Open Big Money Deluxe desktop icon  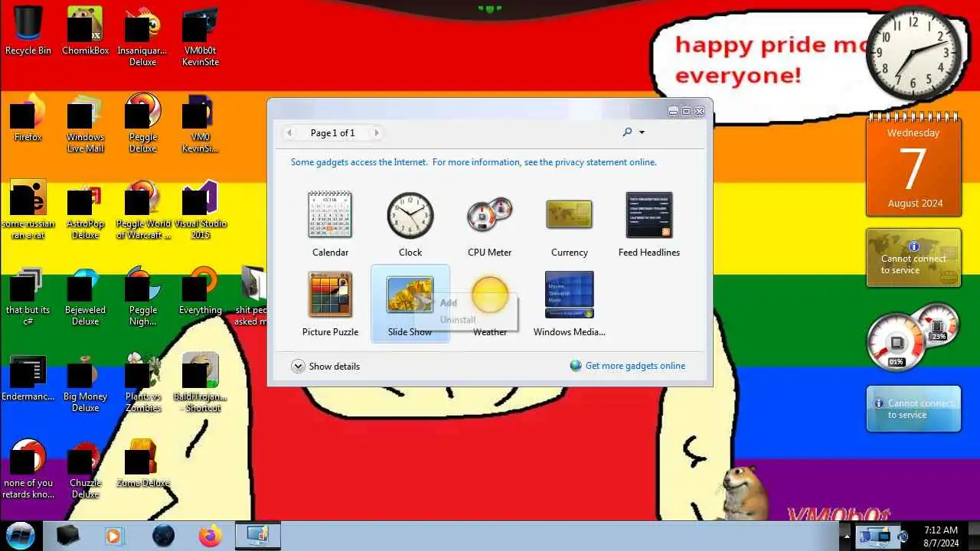[x=85, y=383]
